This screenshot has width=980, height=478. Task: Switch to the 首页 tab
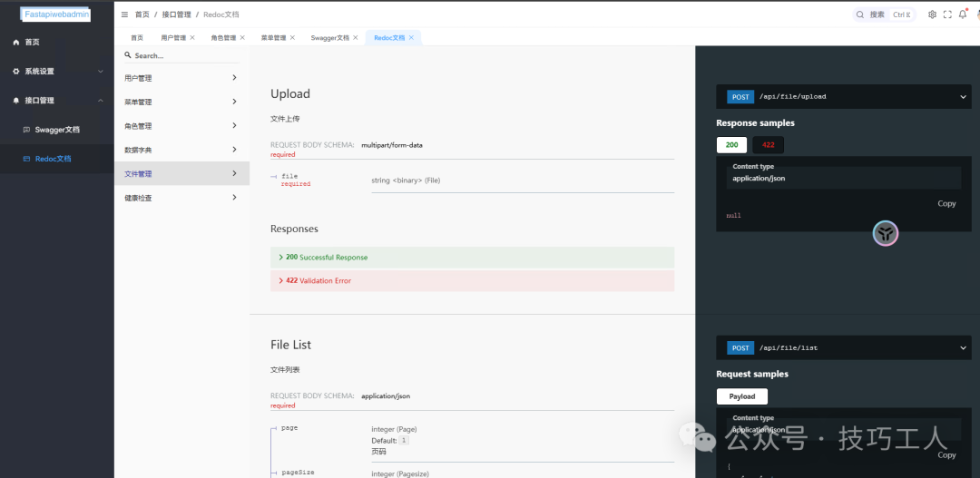(x=137, y=38)
